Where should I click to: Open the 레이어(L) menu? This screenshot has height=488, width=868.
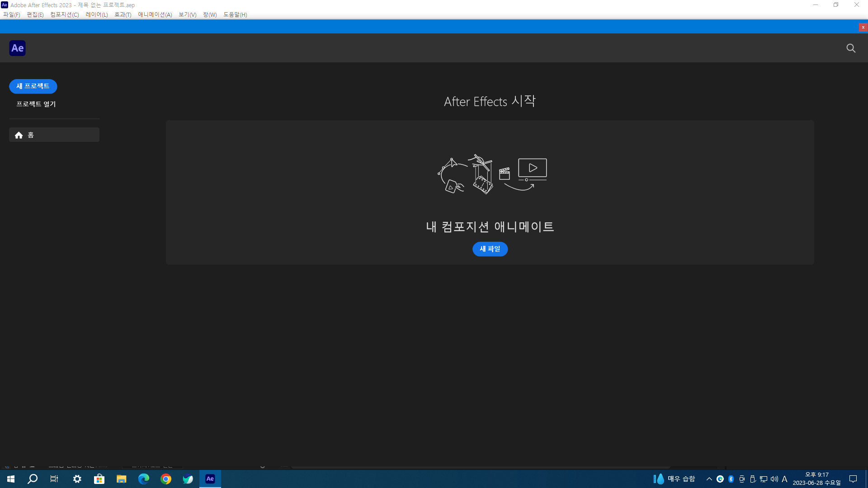click(x=96, y=14)
